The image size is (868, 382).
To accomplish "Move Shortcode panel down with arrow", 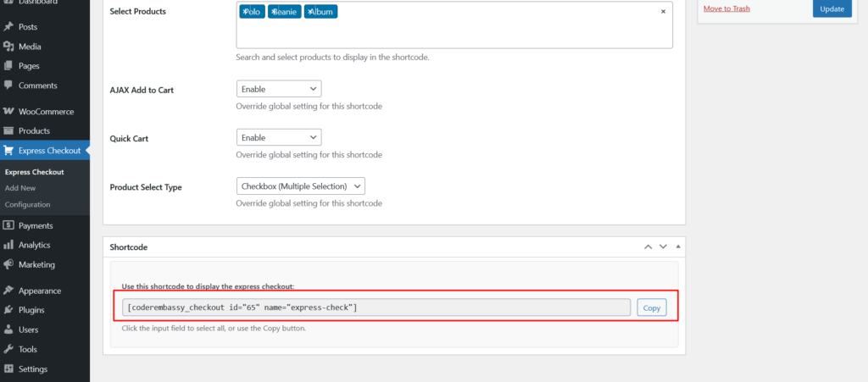I will 663,246.
